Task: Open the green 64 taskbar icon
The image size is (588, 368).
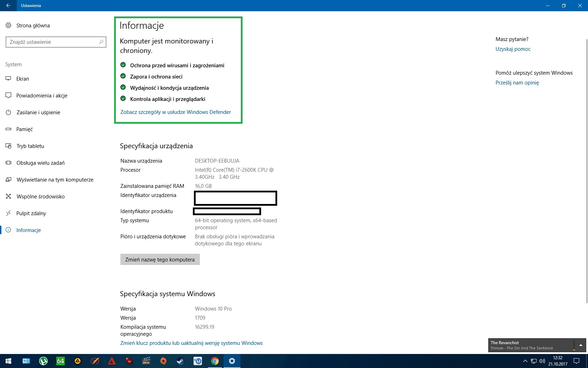Action: click(x=61, y=361)
